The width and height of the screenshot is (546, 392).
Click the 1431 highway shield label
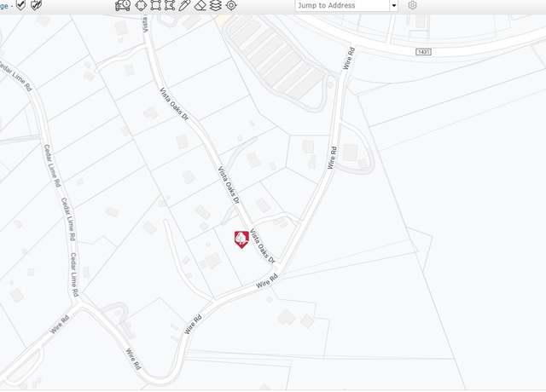tap(423, 52)
